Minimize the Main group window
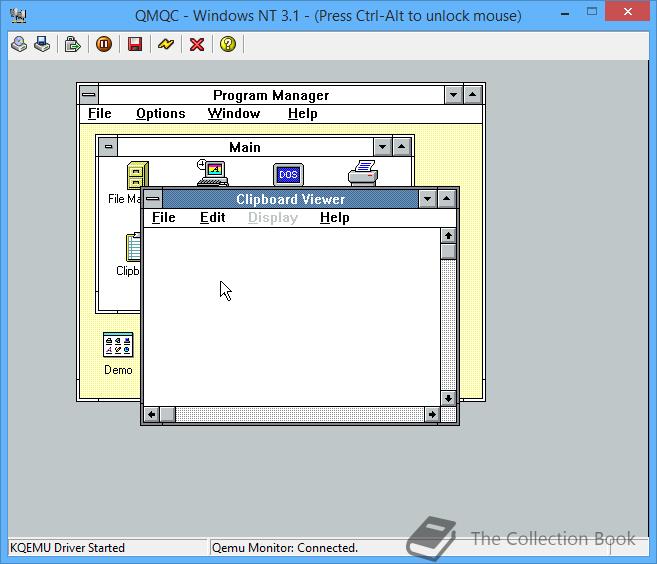657x564 pixels. pos(383,147)
